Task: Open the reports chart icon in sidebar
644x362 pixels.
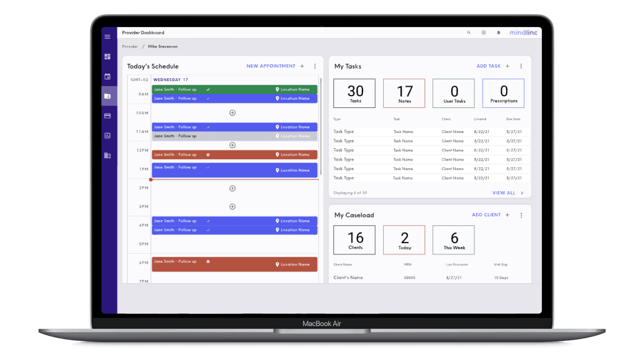Action: coord(107,136)
